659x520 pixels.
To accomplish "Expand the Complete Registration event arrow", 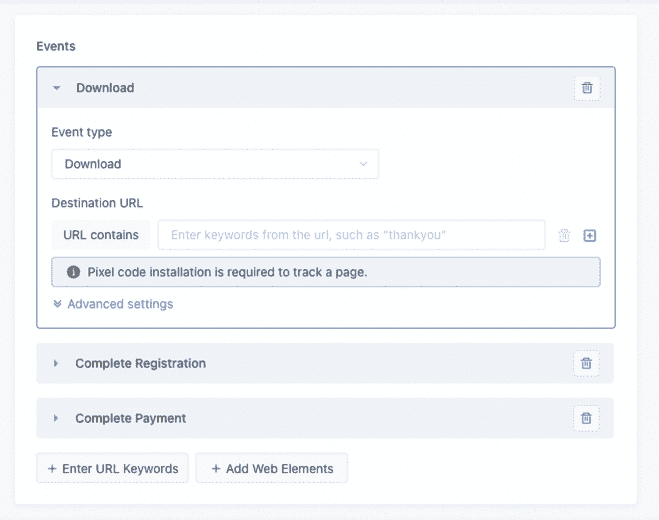I will 55,363.
